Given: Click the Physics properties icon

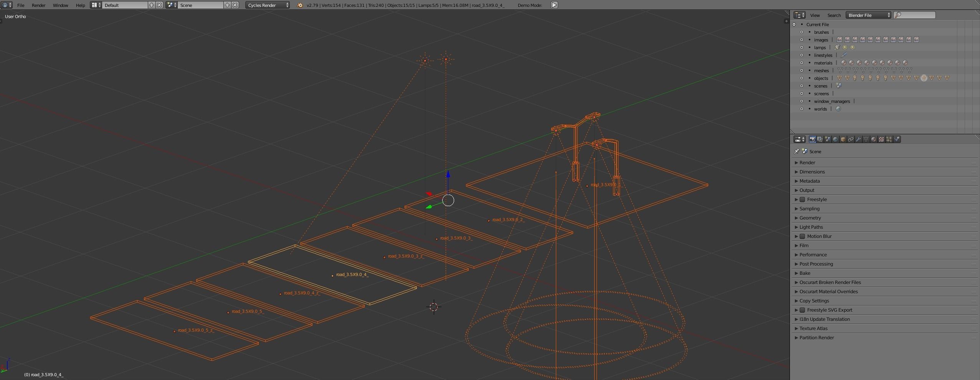Looking at the screenshot, I should pos(896,139).
